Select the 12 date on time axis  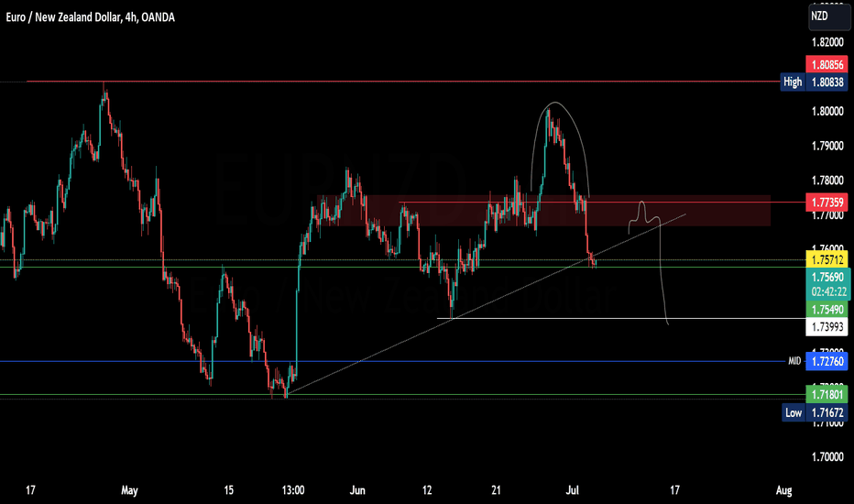(427, 490)
